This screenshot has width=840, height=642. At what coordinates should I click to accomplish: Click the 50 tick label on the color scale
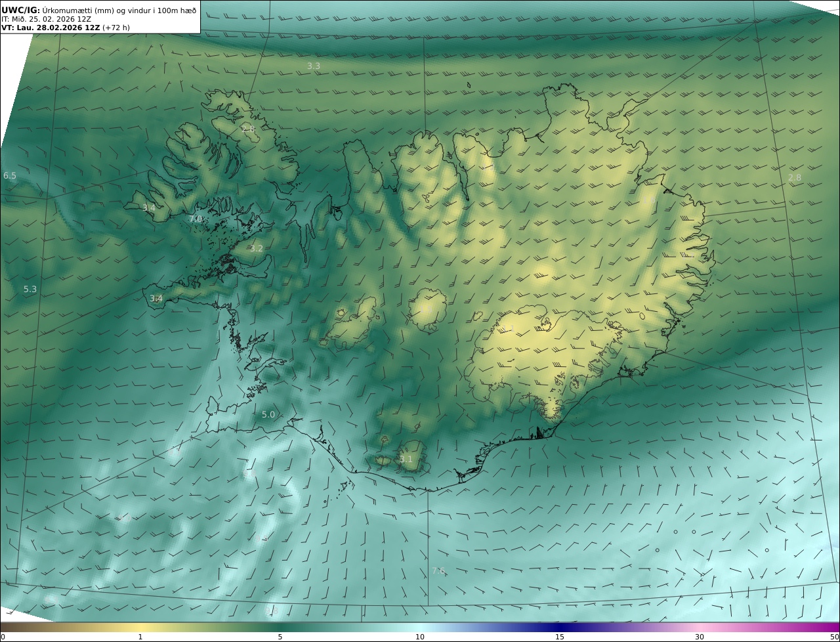click(x=834, y=637)
